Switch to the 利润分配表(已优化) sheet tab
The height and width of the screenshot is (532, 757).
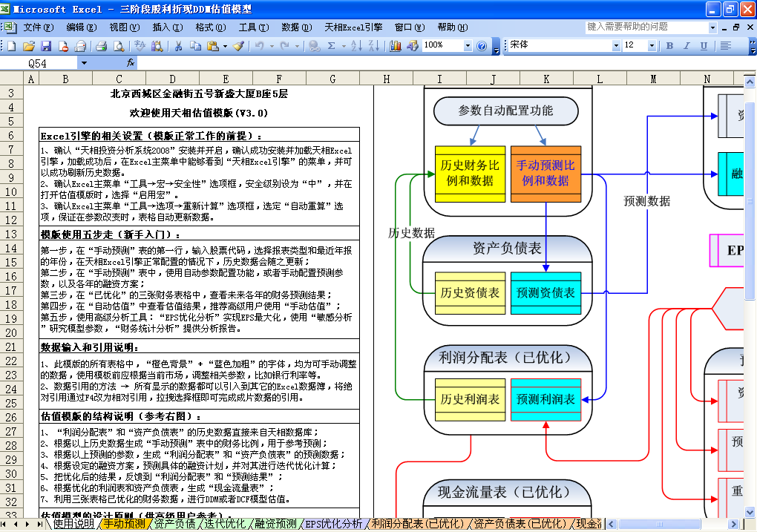point(418,524)
